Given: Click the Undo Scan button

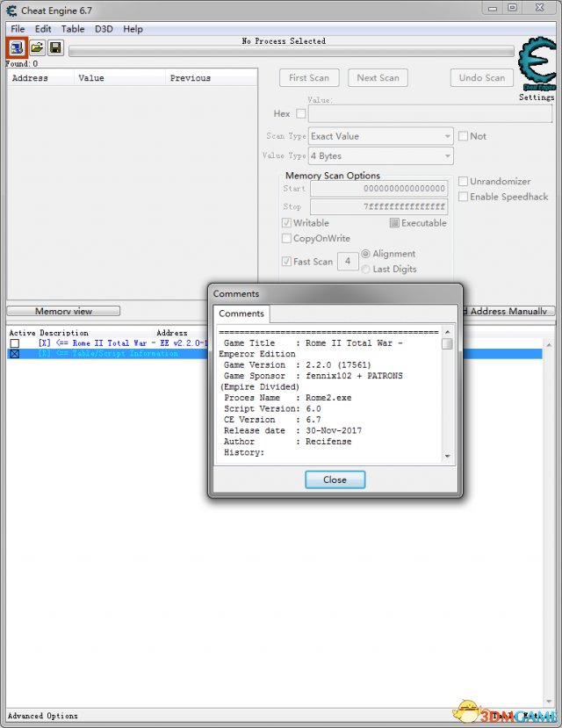Looking at the screenshot, I should coord(482,77).
